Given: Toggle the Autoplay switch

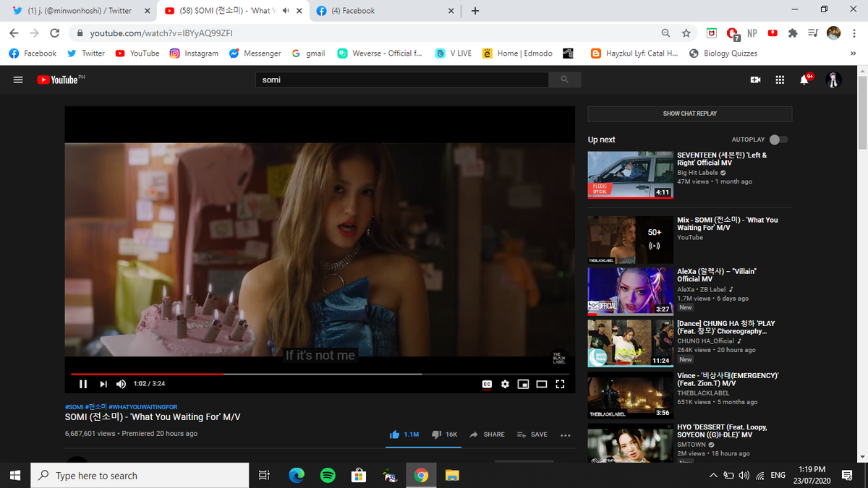Looking at the screenshot, I should (x=778, y=140).
